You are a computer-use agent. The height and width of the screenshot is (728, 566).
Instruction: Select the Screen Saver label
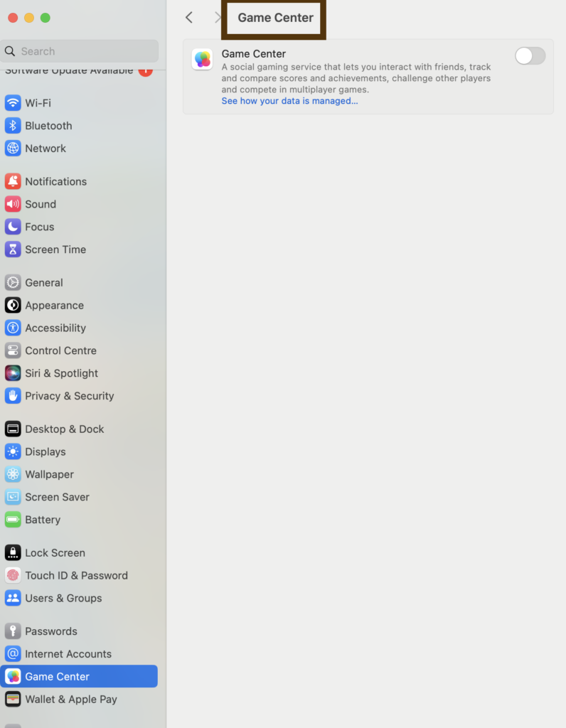tap(57, 497)
